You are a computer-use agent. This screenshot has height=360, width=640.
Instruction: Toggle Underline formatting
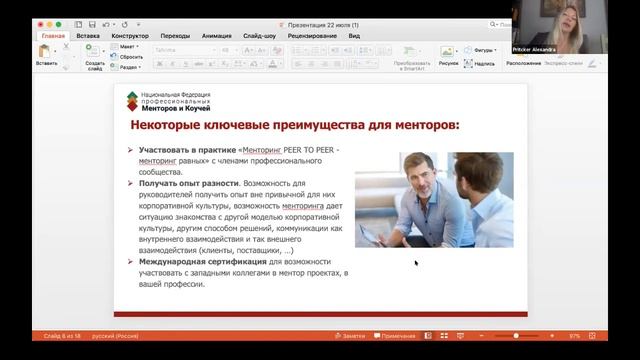tap(185, 64)
